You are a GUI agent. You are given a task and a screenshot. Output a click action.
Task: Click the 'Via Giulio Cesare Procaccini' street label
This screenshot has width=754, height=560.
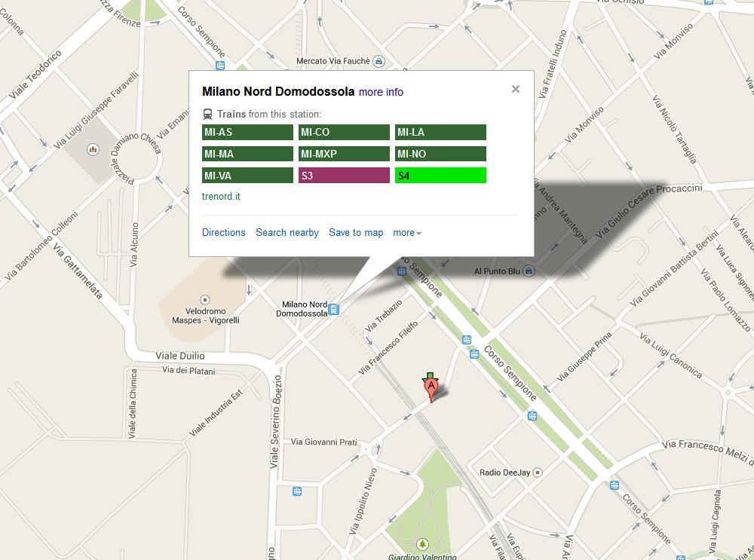pos(647,210)
